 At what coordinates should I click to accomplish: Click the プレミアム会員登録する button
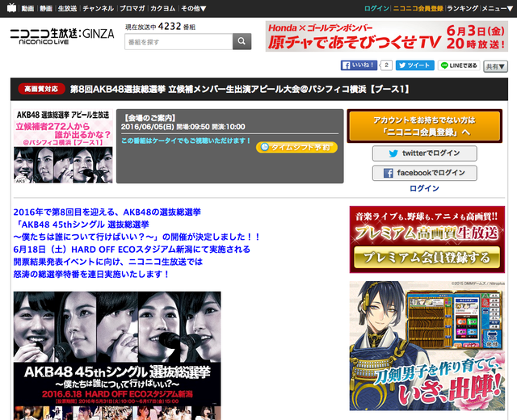point(427,258)
